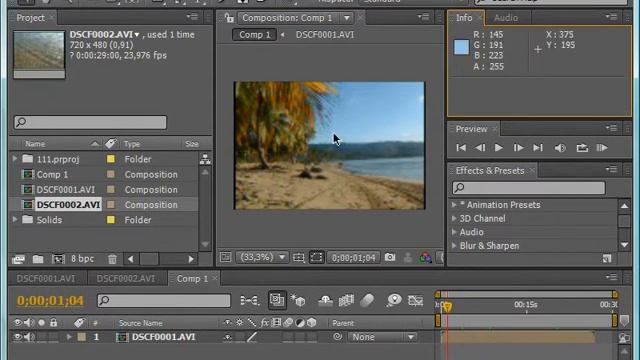The image size is (640, 360).
Task: Create new animation preset icon
Action: point(607,258)
